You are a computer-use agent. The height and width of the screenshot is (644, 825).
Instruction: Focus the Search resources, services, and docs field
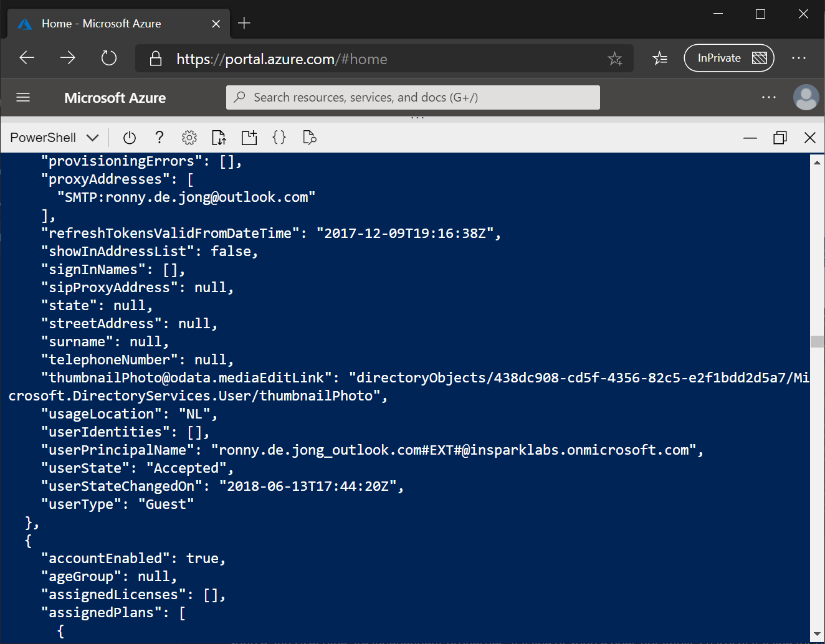(413, 97)
